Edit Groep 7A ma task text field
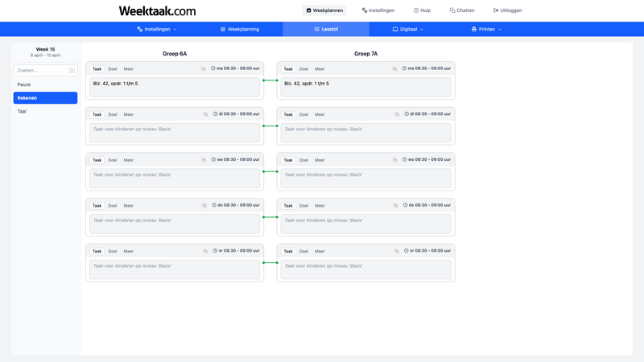This screenshot has height=362, width=644. pyautogui.click(x=365, y=87)
